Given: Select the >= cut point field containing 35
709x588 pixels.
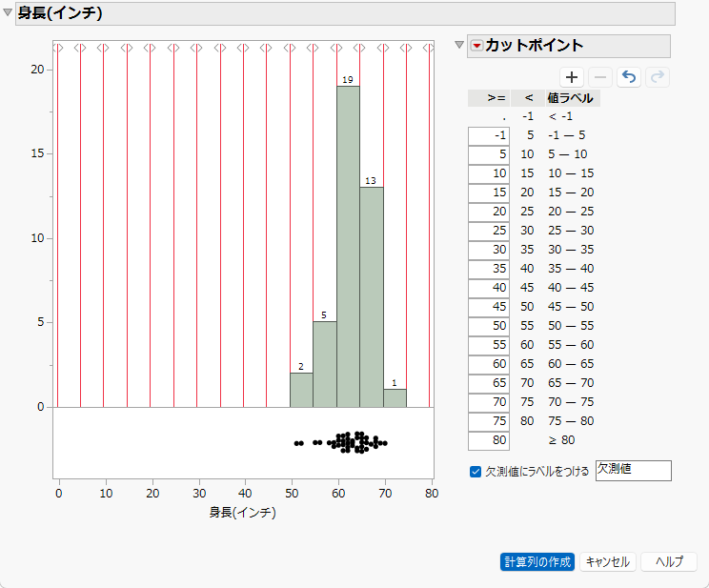Looking at the screenshot, I should point(489,269).
